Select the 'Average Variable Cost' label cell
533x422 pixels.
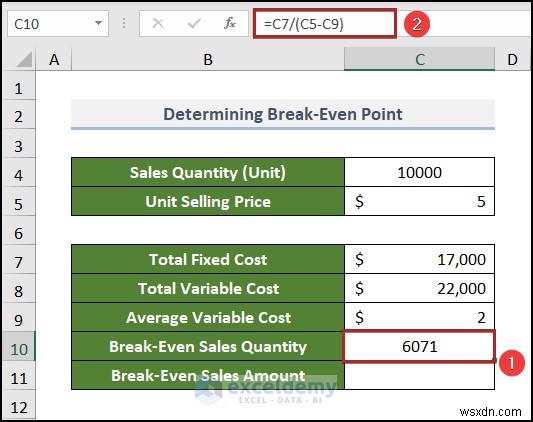pos(208,317)
